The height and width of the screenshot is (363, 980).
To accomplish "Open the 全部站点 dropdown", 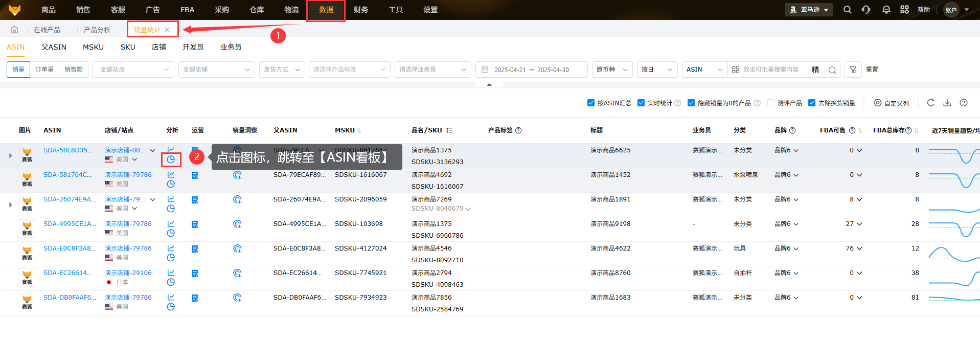I will (x=133, y=70).
